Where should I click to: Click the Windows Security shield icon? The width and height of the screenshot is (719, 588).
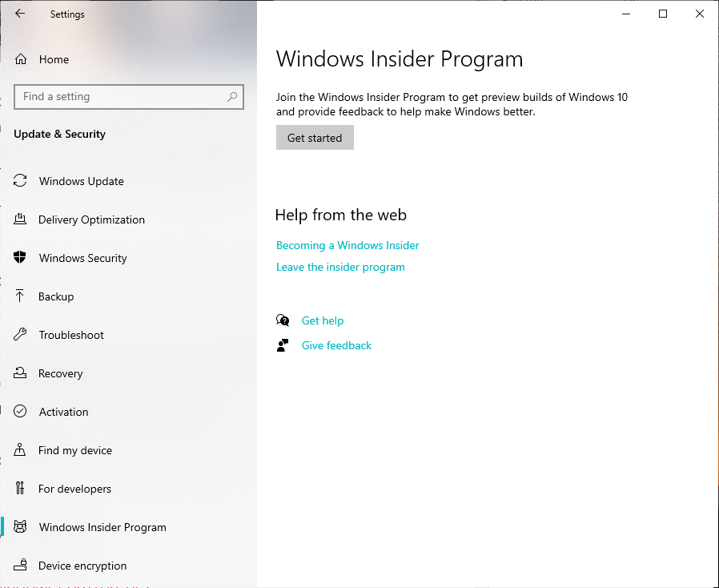pos(21,258)
